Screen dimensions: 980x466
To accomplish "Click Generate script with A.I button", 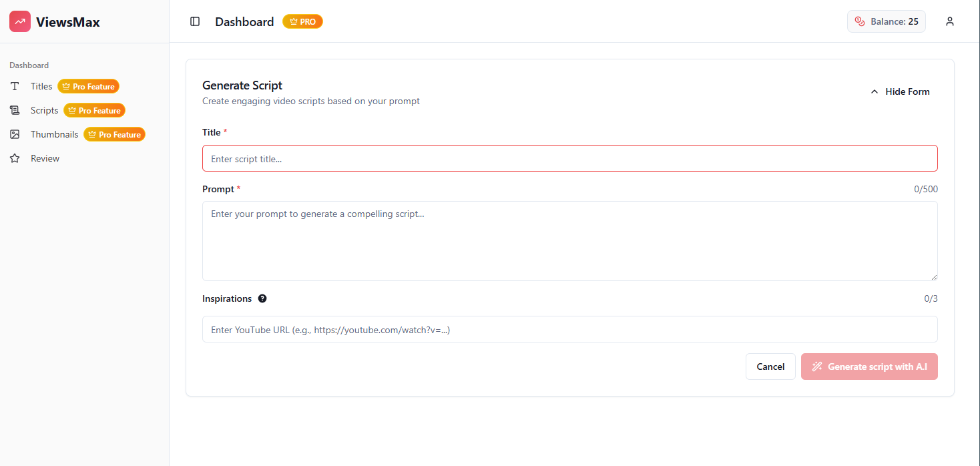I will (869, 367).
